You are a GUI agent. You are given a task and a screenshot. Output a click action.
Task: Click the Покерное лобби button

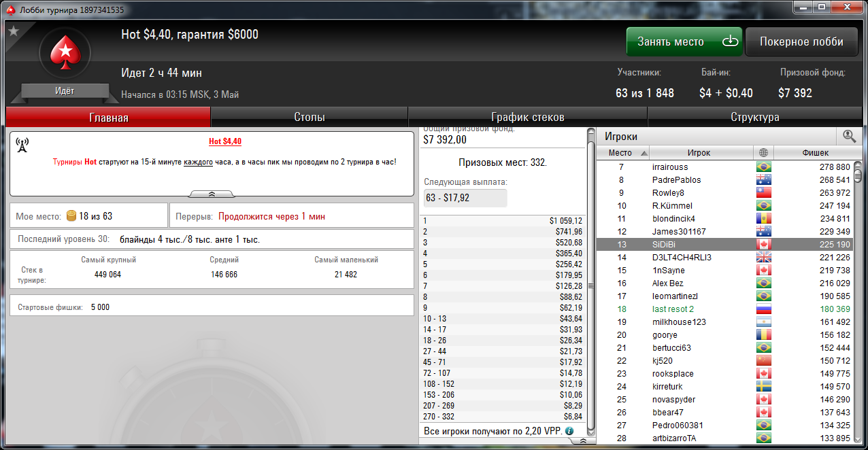(802, 41)
